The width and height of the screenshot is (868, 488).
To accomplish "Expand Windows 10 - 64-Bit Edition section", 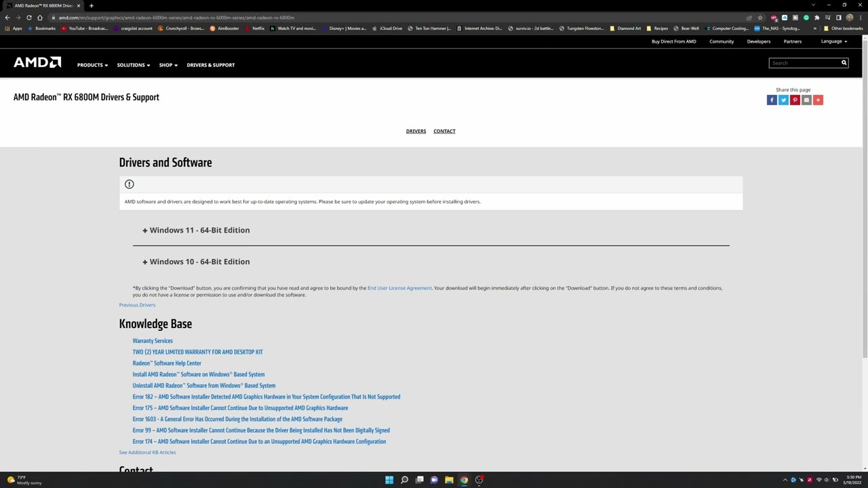I will [x=196, y=262].
